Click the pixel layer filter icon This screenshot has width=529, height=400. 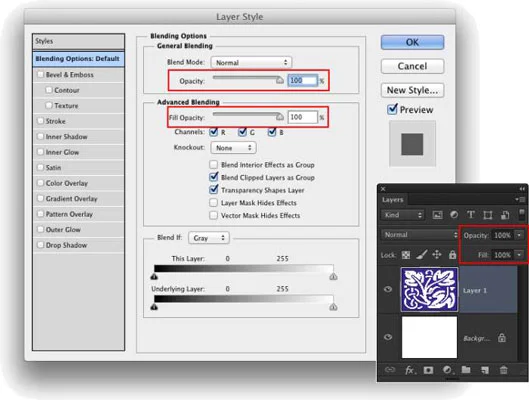point(437,215)
